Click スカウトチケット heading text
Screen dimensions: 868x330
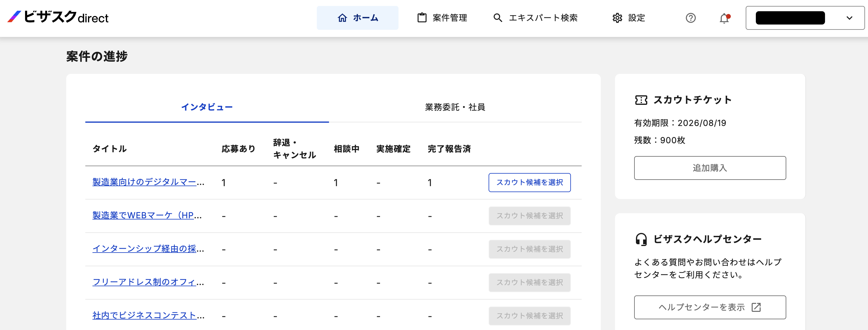(x=692, y=100)
